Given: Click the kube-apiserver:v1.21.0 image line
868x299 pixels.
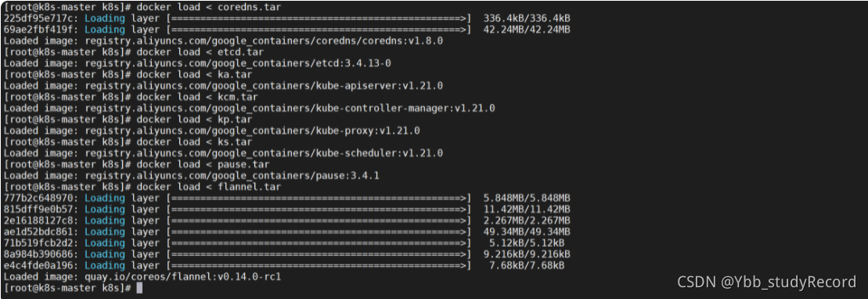Looking at the screenshot, I should tap(224, 86).
